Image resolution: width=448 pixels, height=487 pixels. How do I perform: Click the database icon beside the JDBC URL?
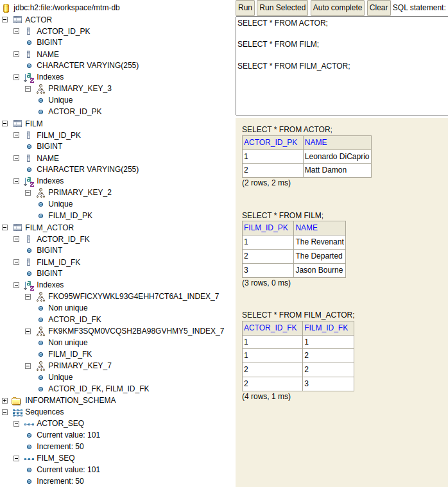[6, 8]
